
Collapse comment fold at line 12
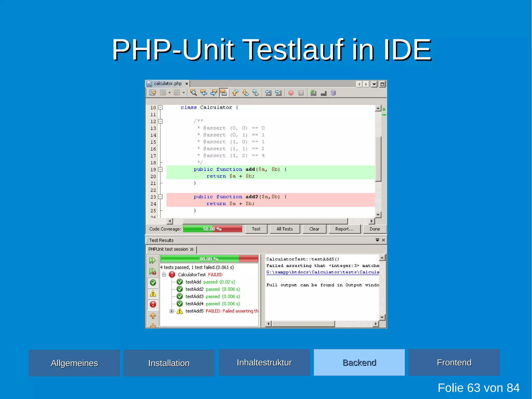[161, 121]
